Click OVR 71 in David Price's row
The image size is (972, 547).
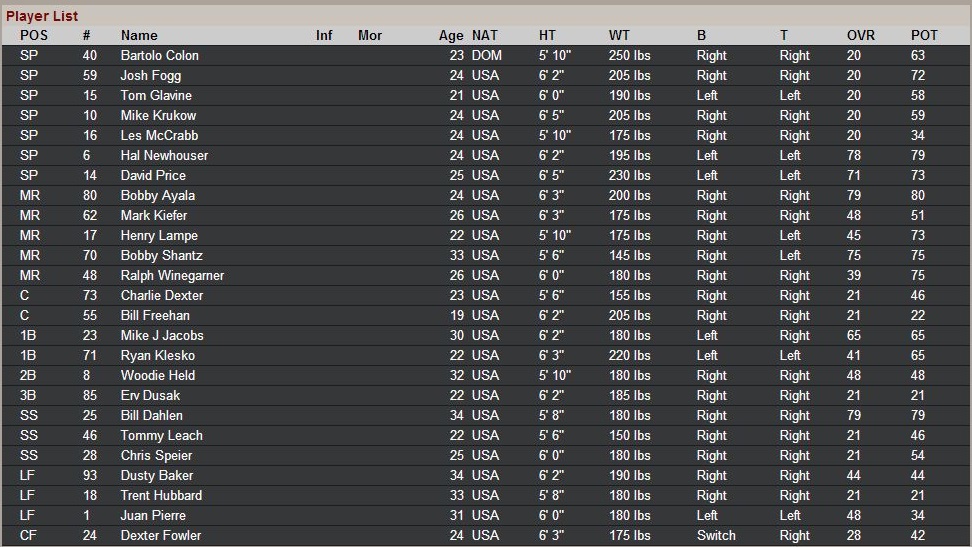point(854,176)
